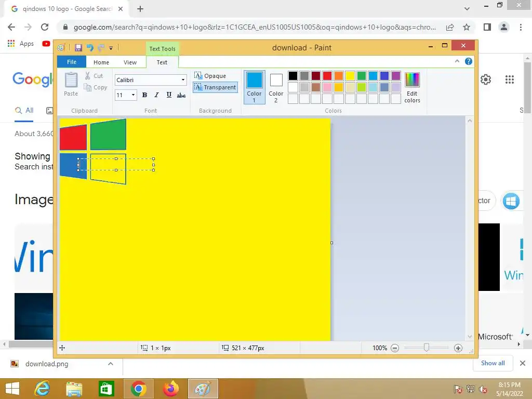Pick the red color swatch
Viewport: 532px width, 399px height.
327,76
